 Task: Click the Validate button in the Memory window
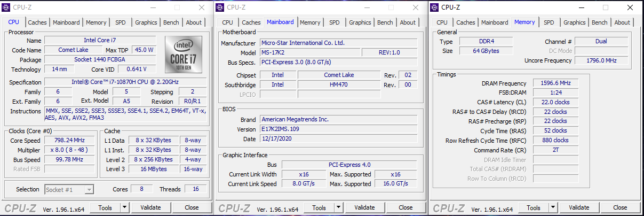click(579, 207)
